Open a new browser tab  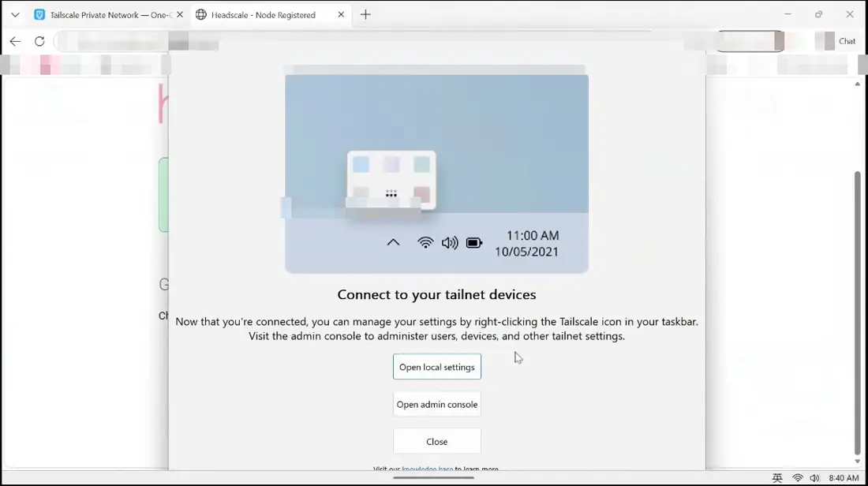pyautogui.click(x=365, y=15)
